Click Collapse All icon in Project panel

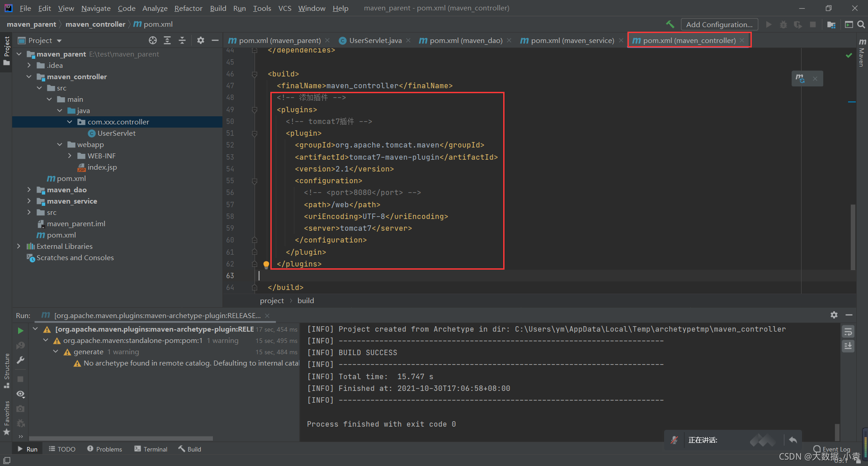coord(182,40)
